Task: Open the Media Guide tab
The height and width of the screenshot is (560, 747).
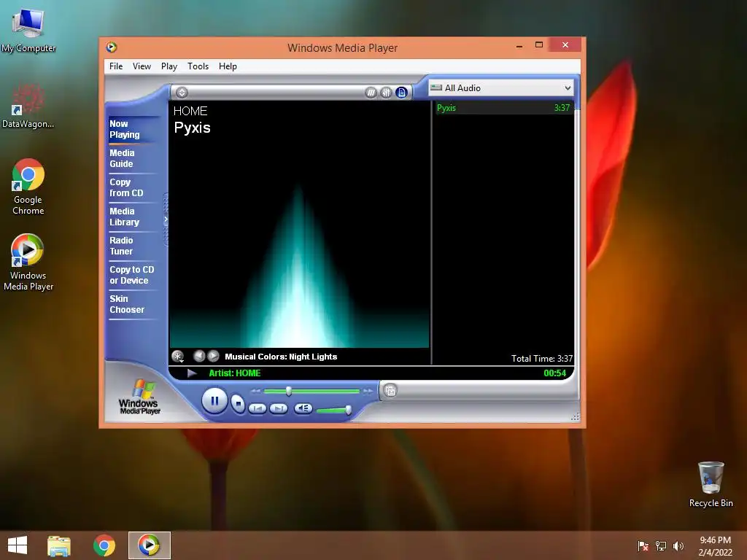Action: [x=133, y=158]
